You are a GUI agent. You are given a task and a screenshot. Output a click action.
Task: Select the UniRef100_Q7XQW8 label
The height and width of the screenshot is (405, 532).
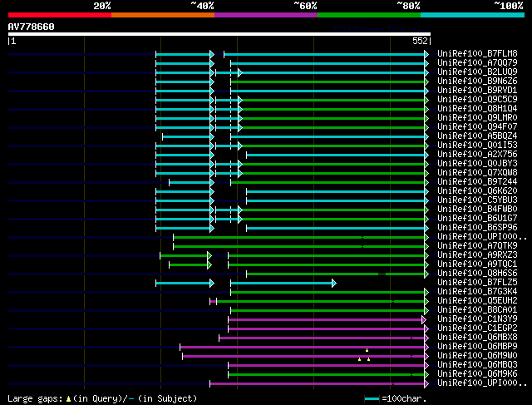(477, 172)
